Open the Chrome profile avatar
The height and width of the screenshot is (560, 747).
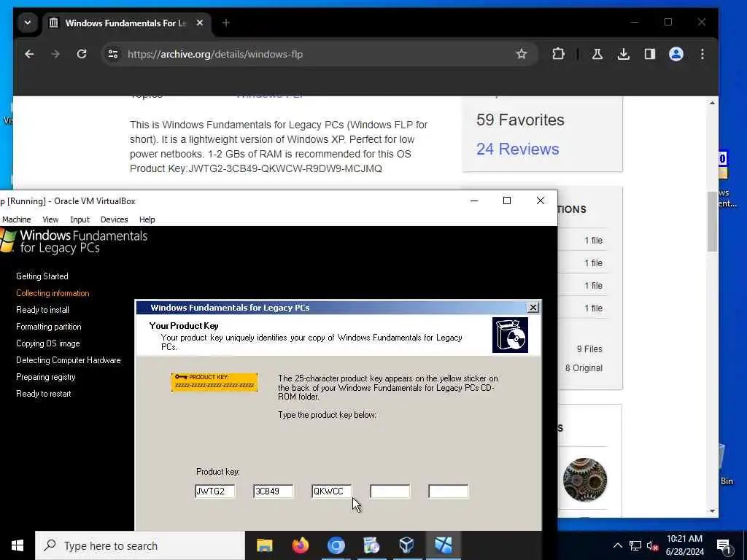pyautogui.click(x=676, y=54)
